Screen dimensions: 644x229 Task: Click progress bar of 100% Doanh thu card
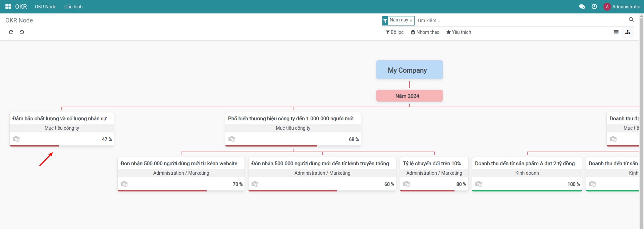(x=527, y=190)
